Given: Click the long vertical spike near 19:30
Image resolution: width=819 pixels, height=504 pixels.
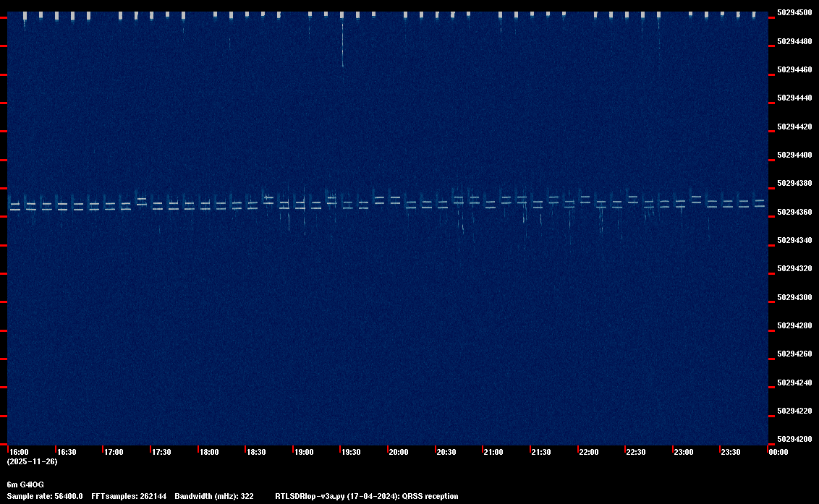Looking at the screenshot, I should [342, 43].
